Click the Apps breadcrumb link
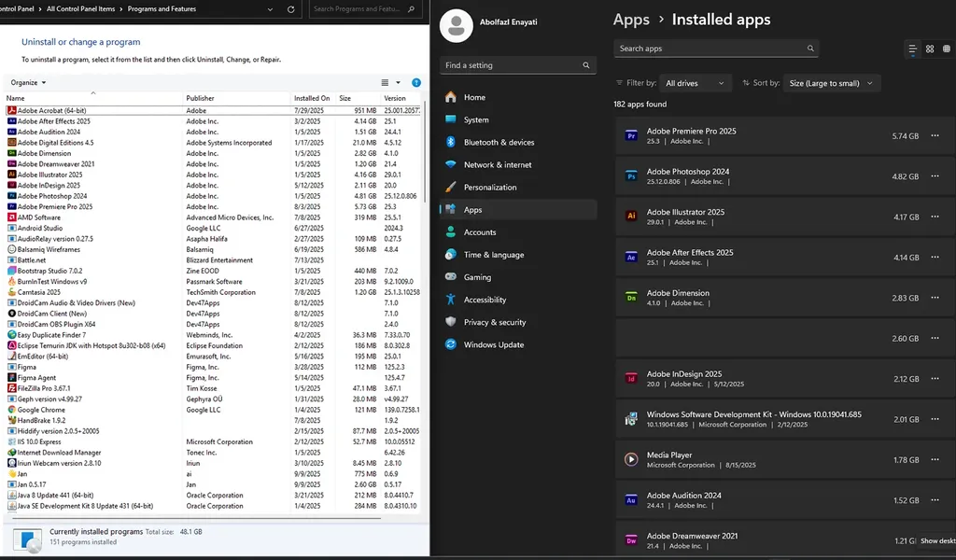The height and width of the screenshot is (560, 956). tap(631, 20)
